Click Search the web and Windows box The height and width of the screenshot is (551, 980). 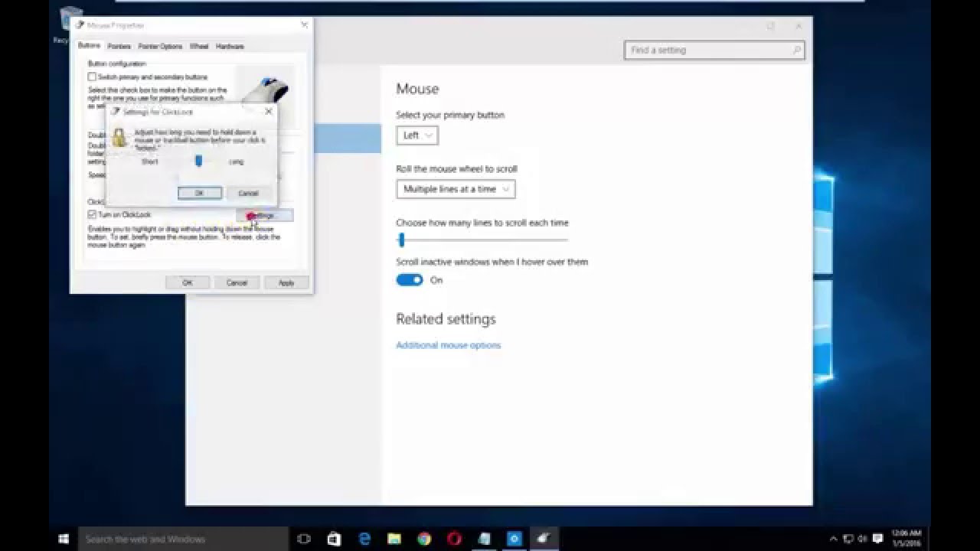pos(183,539)
